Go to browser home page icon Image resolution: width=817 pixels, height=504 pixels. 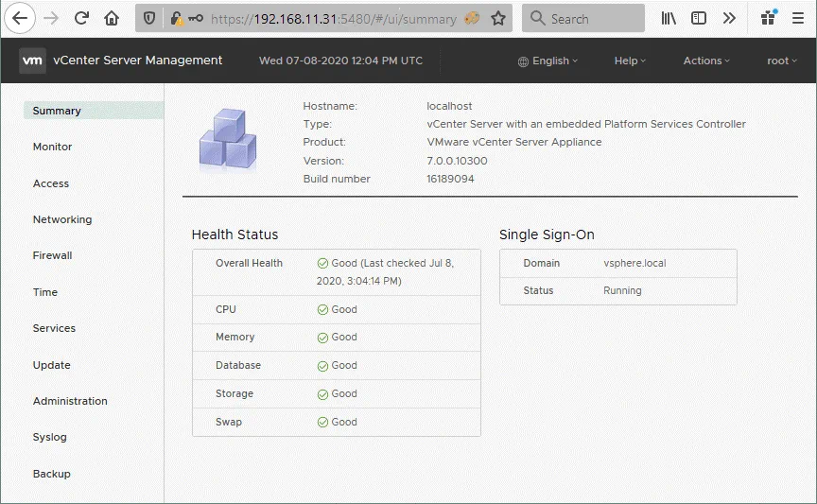point(112,18)
